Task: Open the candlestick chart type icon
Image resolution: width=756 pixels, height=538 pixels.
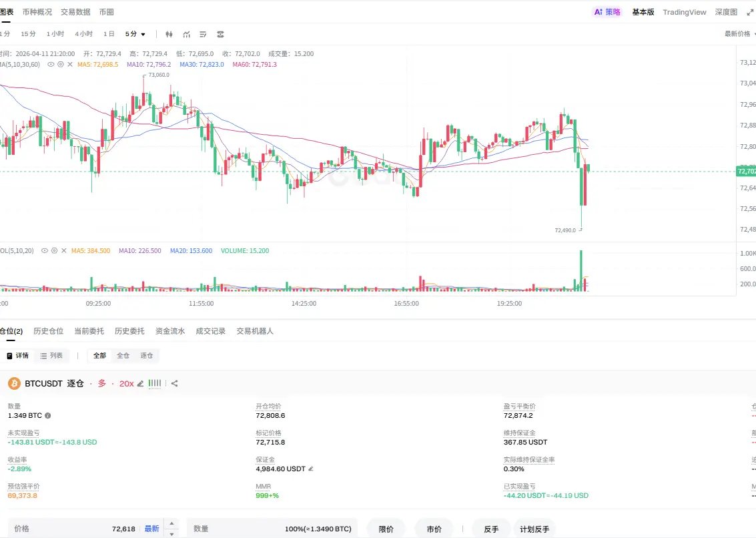Action: click(x=169, y=34)
